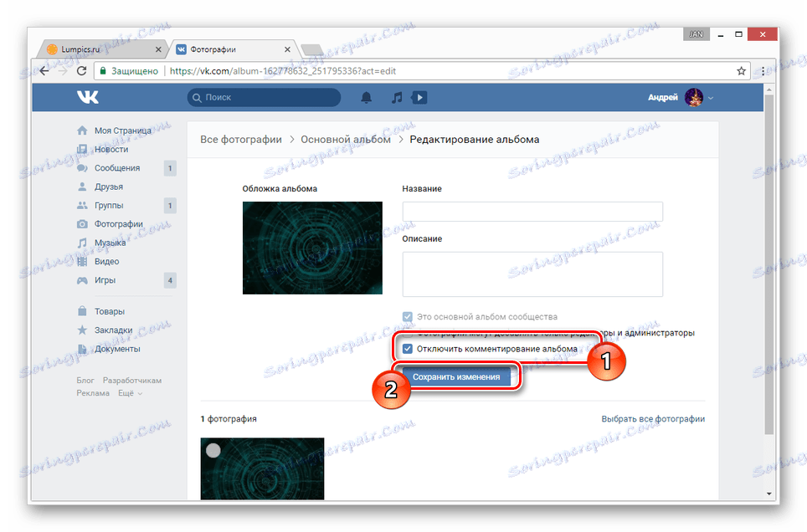This screenshot has height=532, width=807.
Task: Close the Lumpics.ru tab
Action: tap(158, 49)
